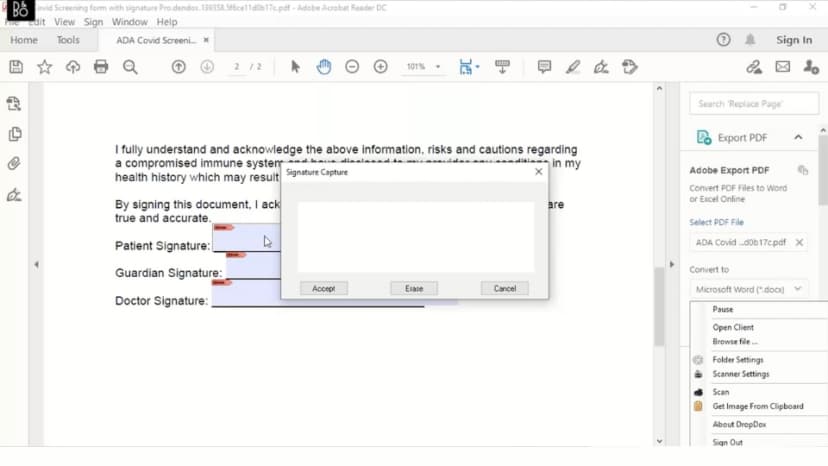Collapse the right tools pane arrow
Viewport: 828px width, 466px height.
(672, 264)
